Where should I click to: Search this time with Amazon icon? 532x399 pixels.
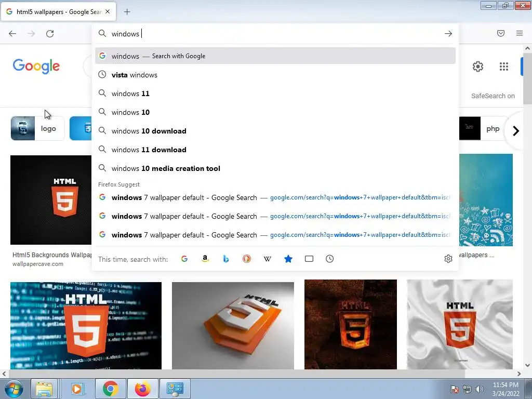click(205, 259)
